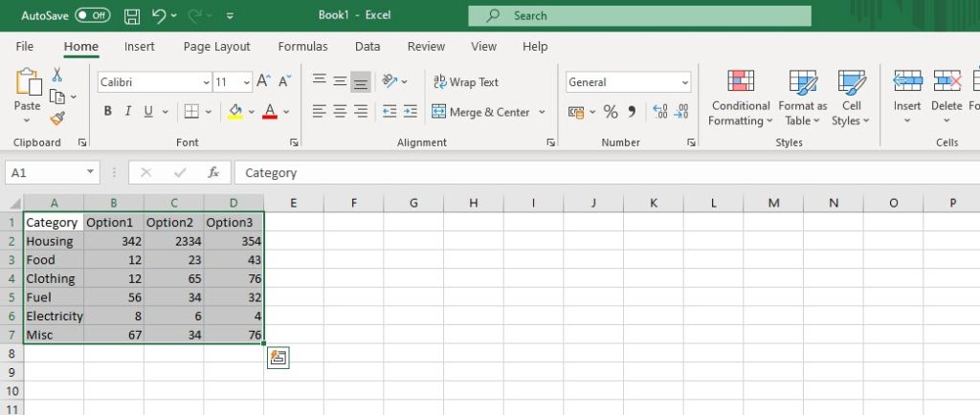Switch to the Review tab
Viewport: 980px width, 415px height.
point(426,46)
